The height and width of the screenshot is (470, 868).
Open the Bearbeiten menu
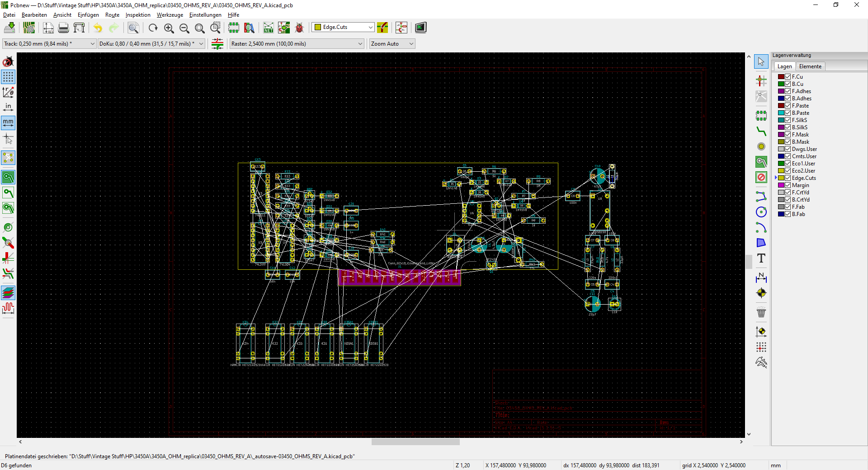[x=34, y=15]
